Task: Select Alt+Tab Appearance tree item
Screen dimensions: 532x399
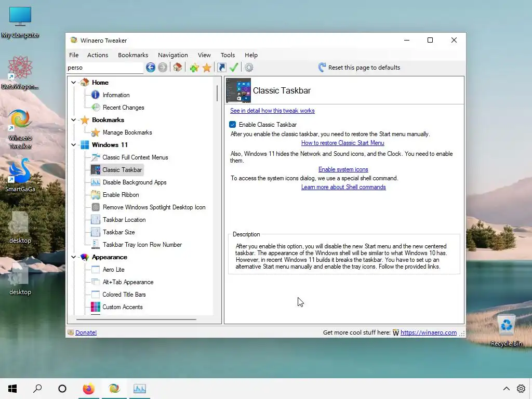Action: pos(128,282)
